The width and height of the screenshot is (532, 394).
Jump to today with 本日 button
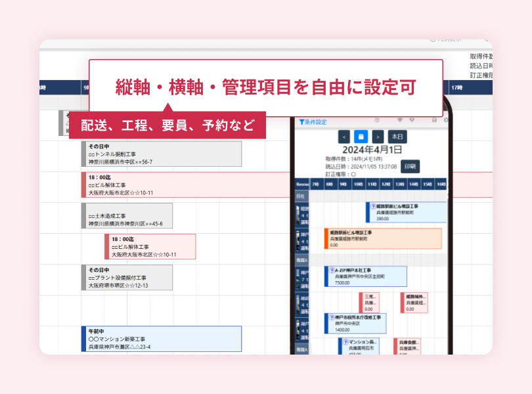click(397, 137)
